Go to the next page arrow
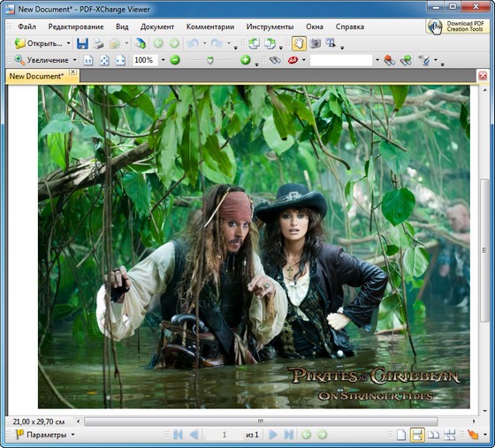495x448 pixels. (272, 435)
